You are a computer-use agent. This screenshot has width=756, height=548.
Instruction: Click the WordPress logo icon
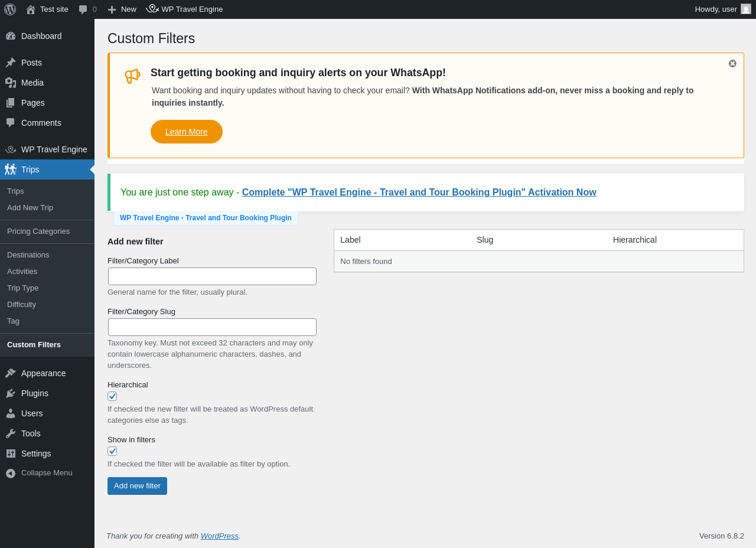click(10, 9)
